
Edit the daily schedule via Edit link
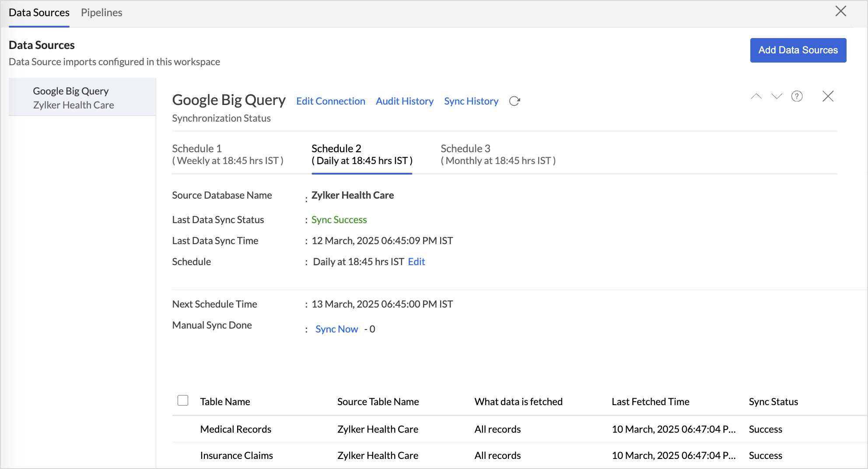(416, 262)
